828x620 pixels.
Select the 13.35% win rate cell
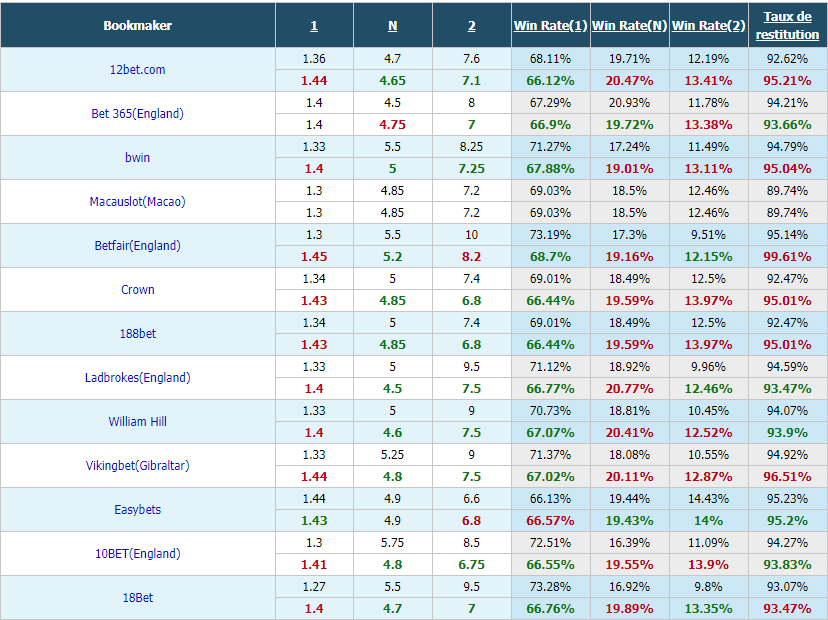pyautogui.click(x=709, y=608)
